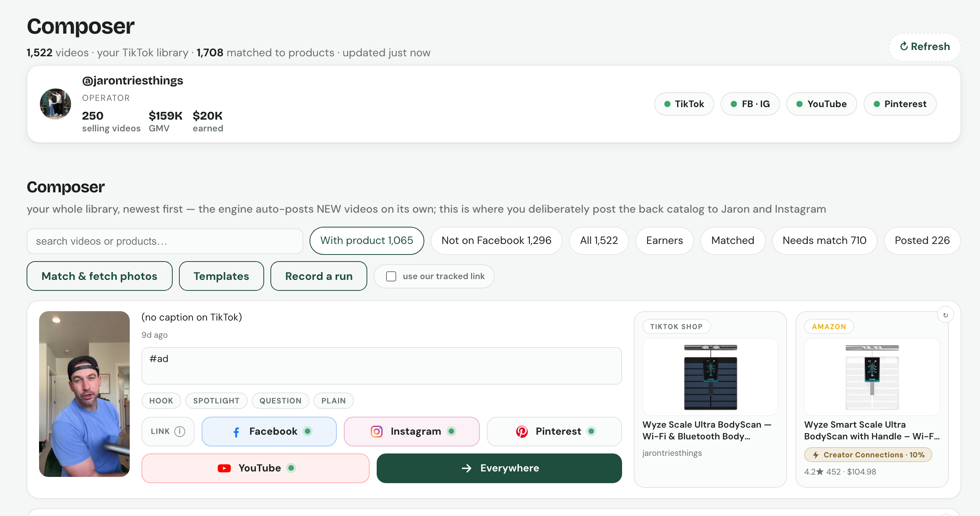Filter by Earners
980x516 pixels.
point(664,241)
